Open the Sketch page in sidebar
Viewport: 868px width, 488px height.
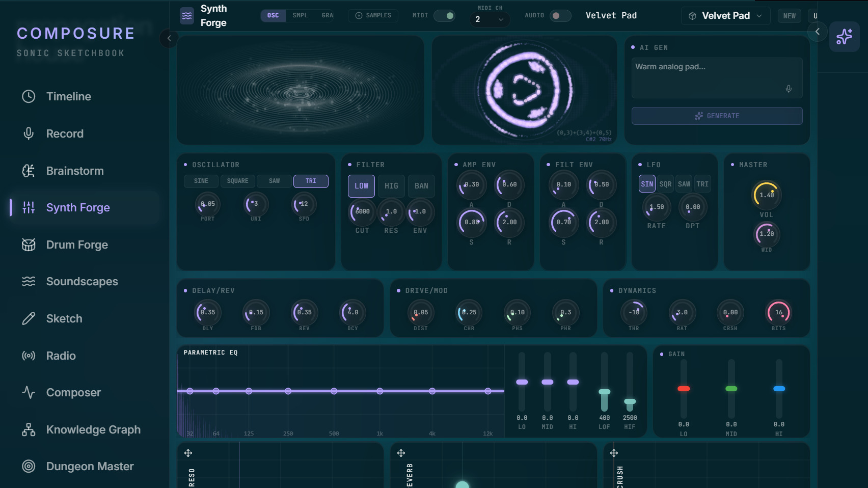tap(85, 318)
